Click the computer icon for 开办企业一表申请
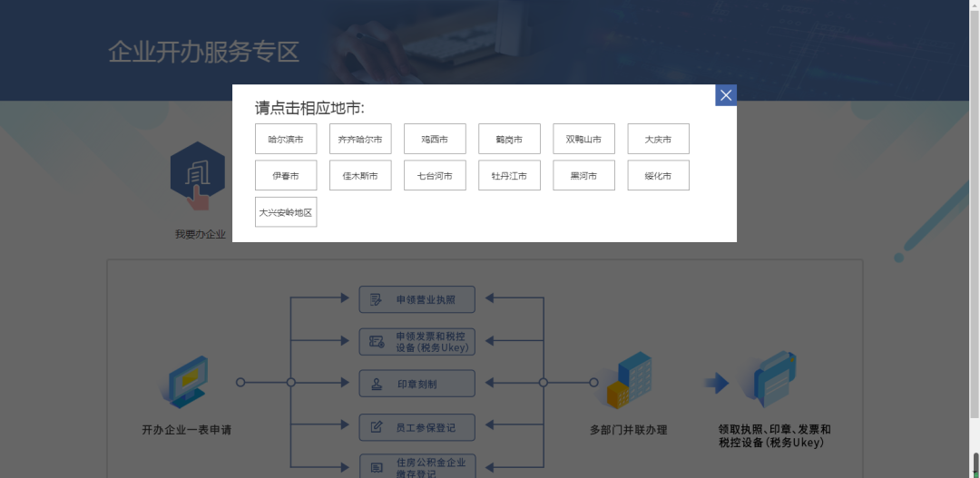Viewport: 980px width, 478px height. point(185,383)
